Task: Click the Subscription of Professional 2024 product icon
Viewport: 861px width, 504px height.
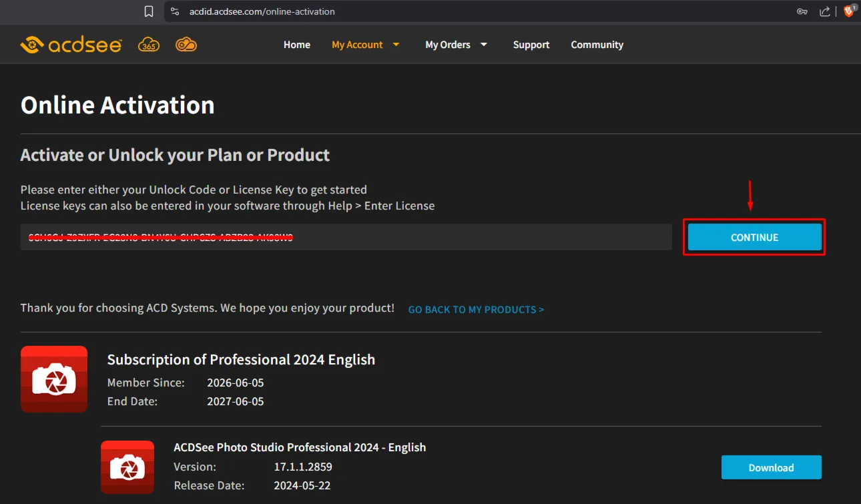Action: point(54,379)
